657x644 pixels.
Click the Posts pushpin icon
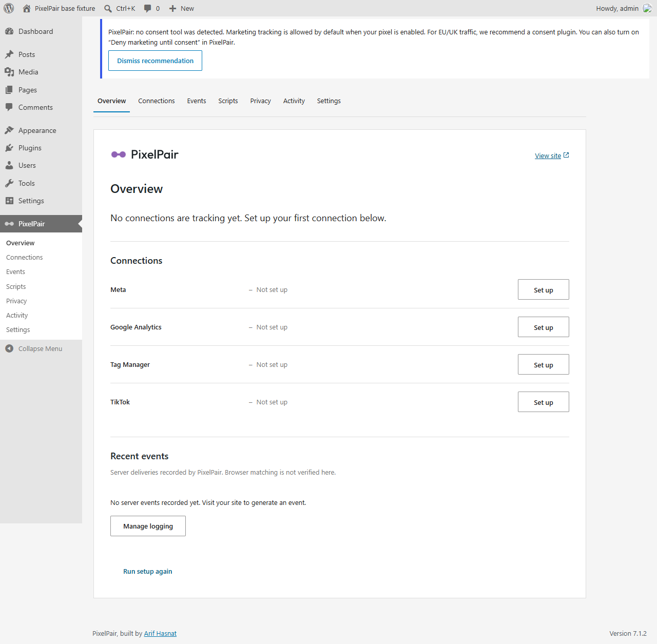coord(9,54)
